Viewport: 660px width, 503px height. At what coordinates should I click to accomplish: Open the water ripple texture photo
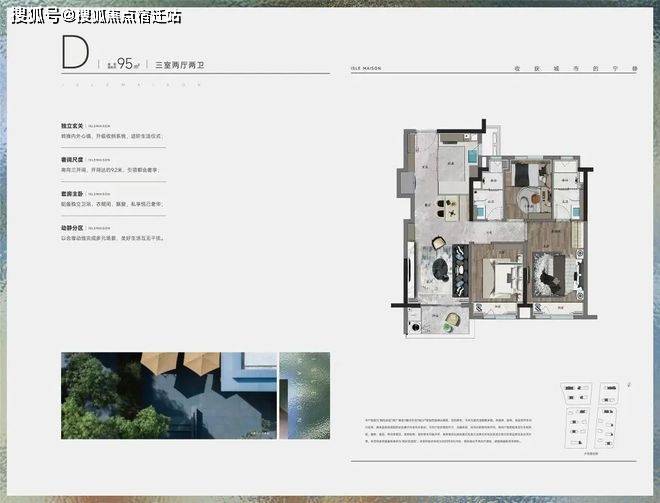coord(305,396)
